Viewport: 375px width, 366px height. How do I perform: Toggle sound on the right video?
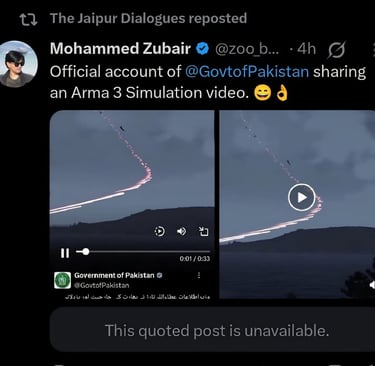372,285
